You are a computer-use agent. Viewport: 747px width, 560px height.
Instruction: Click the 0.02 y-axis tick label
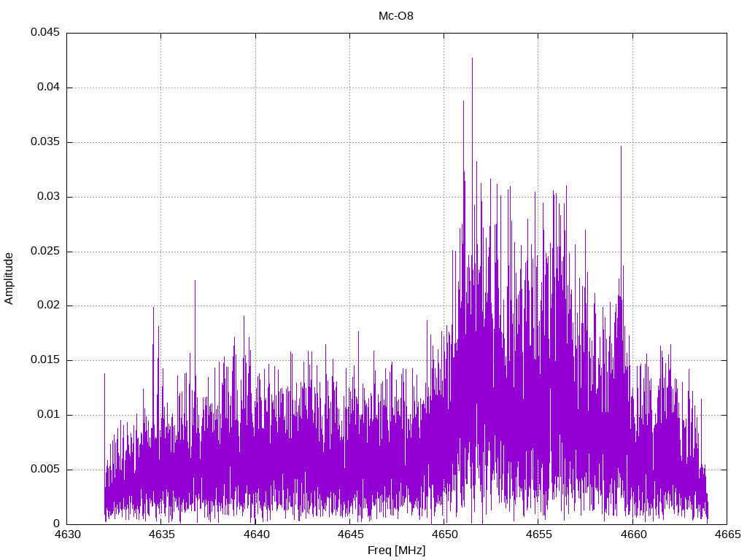click(49, 305)
